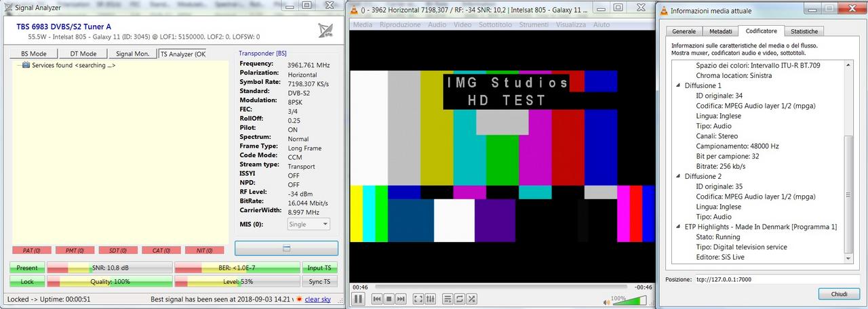Collapse Diffusione 1 tree node

pyautogui.click(x=679, y=85)
